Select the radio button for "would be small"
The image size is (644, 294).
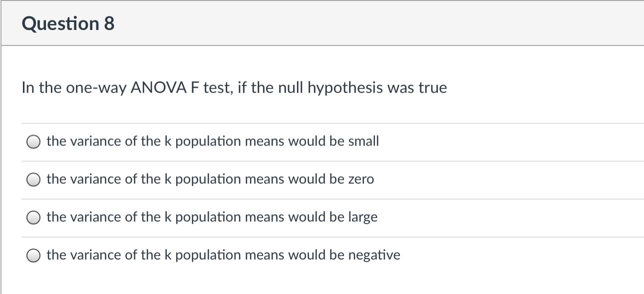click(x=33, y=142)
